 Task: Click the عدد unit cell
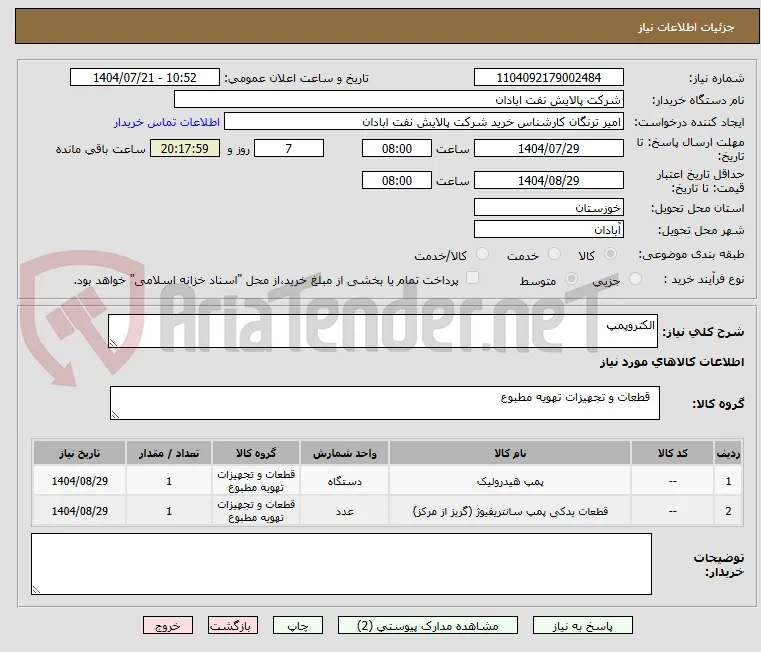344,511
